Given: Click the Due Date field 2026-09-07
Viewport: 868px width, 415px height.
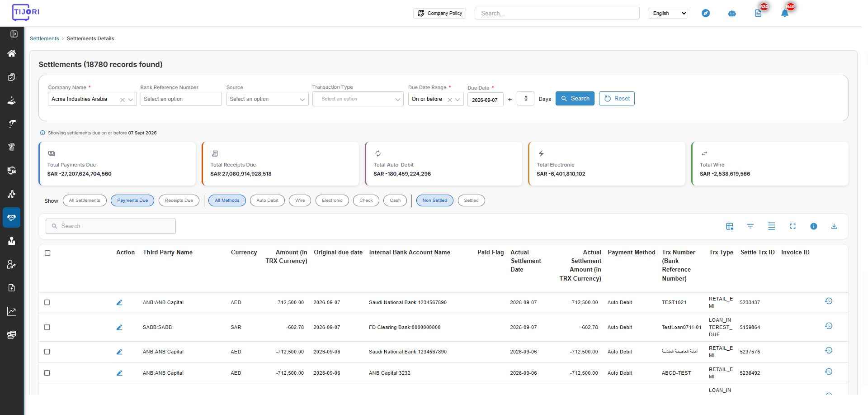Looking at the screenshot, I should pyautogui.click(x=485, y=100).
